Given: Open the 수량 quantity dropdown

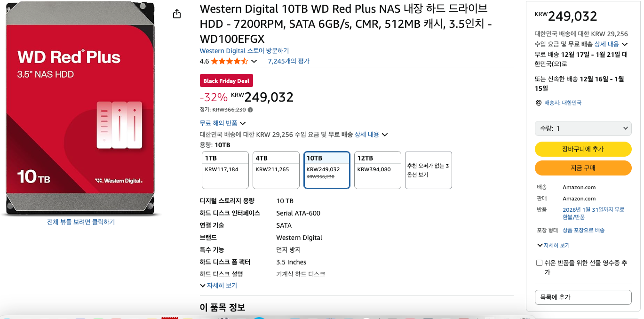Looking at the screenshot, I should coord(583,128).
